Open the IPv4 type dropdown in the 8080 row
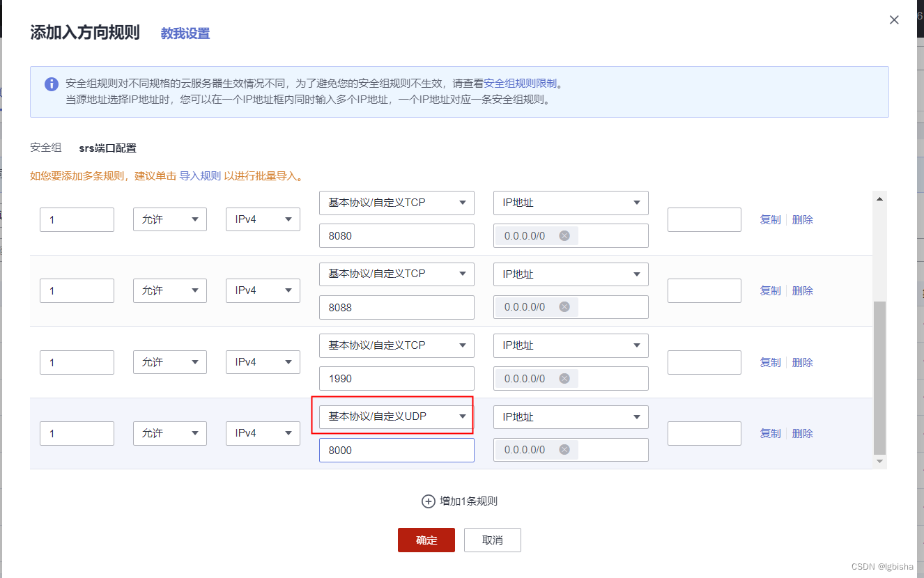The width and height of the screenshot is (924, 578). pyautogui.click(x=263, y=219)
